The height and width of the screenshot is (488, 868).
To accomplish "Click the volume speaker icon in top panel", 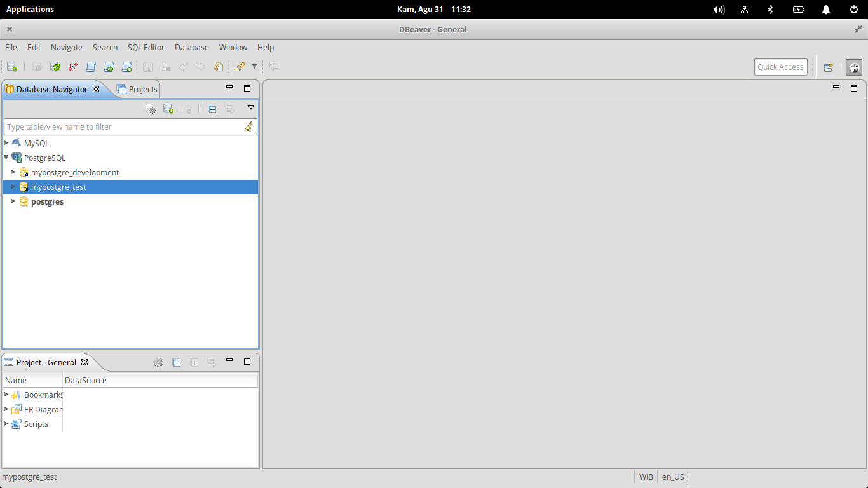I will click(719, 10).
